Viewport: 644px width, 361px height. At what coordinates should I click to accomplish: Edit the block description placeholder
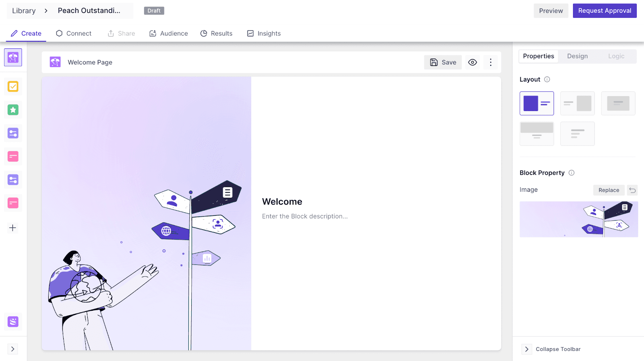tap(305, 216)
